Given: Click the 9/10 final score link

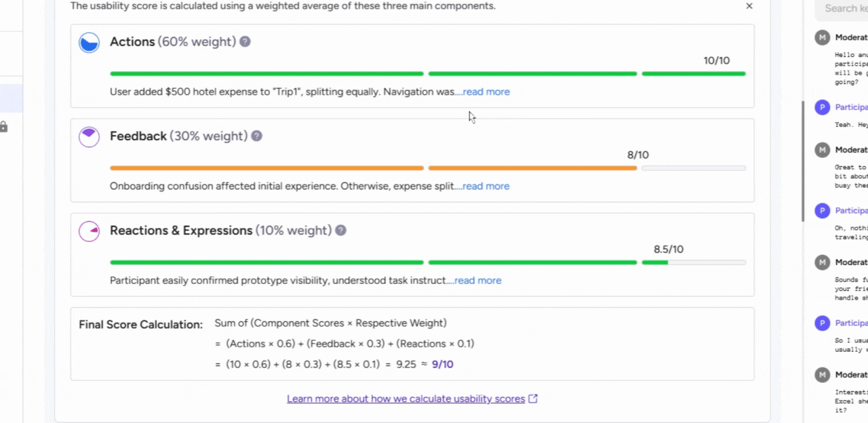Looking at the screenshot, I should click(442, 364).
